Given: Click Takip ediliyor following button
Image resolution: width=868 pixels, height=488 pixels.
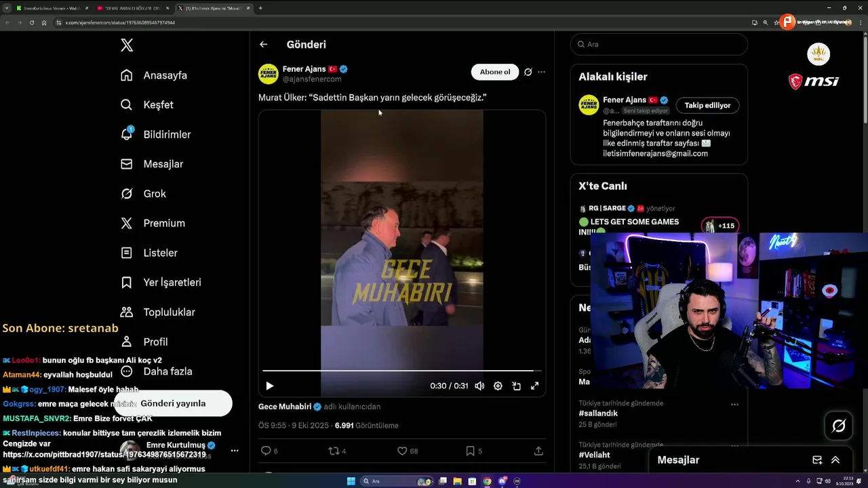Looking at the screenshot, I should (x=707, y=105).
